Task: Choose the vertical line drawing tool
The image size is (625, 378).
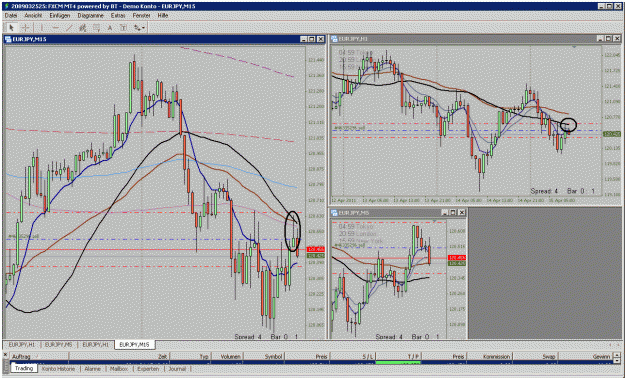Action: (42, 28)
